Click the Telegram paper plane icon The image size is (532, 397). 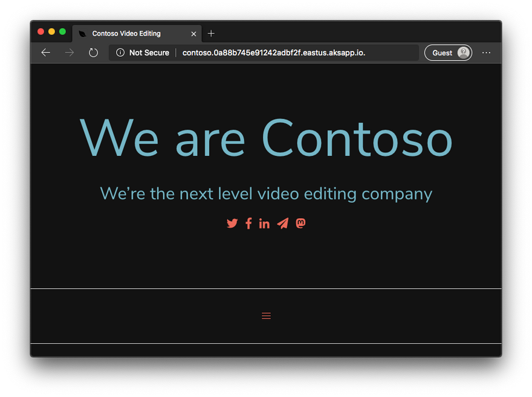282,224
